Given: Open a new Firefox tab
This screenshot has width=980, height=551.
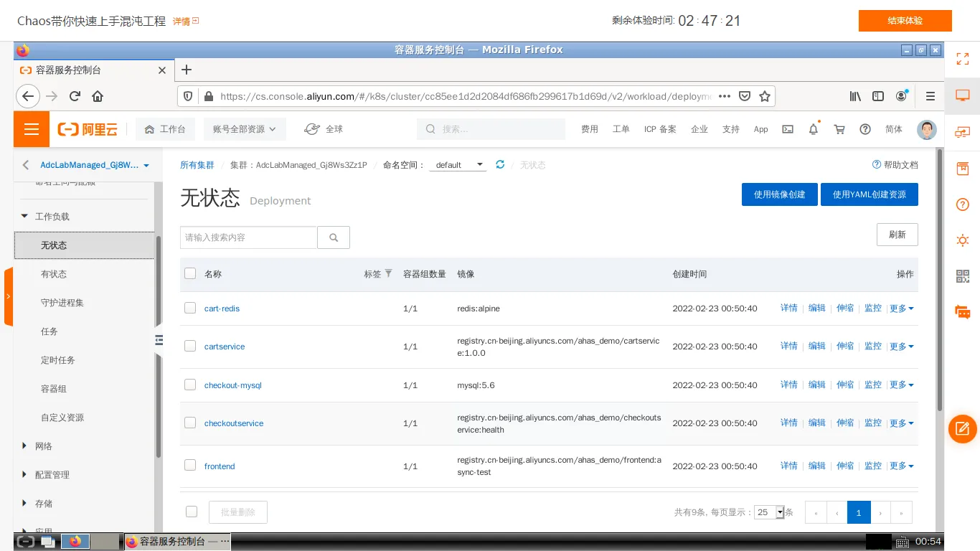Looking at the screenshot, I should [x=187, y=70].
